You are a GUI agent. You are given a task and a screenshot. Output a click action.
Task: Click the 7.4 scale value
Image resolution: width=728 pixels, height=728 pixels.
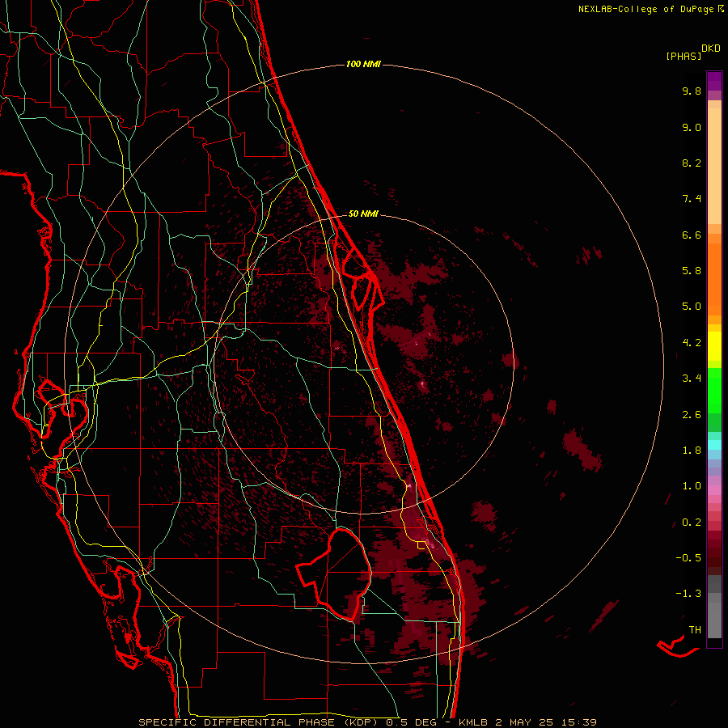[x=692, y=199]
